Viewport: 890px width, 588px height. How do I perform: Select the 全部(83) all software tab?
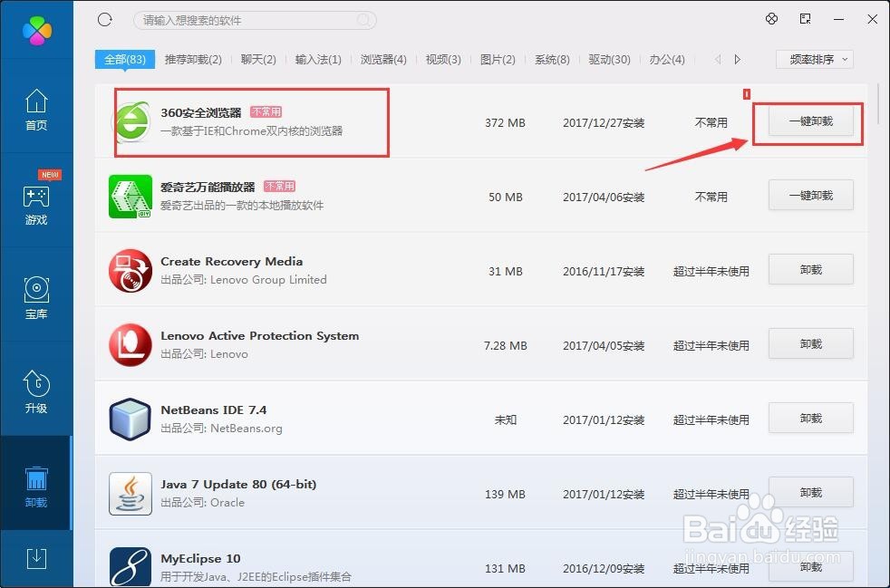[x=124, y=59]
